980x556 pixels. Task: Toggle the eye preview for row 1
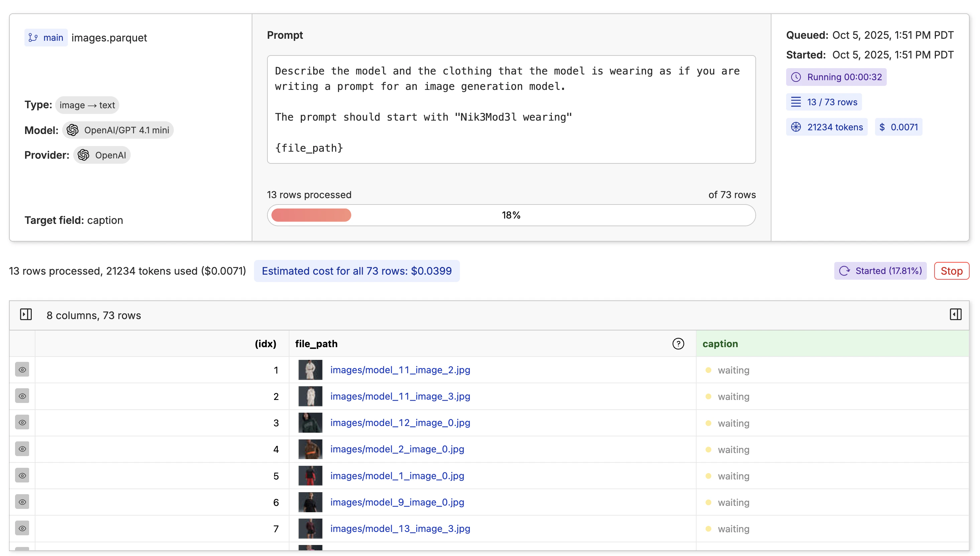click(22, 369)
